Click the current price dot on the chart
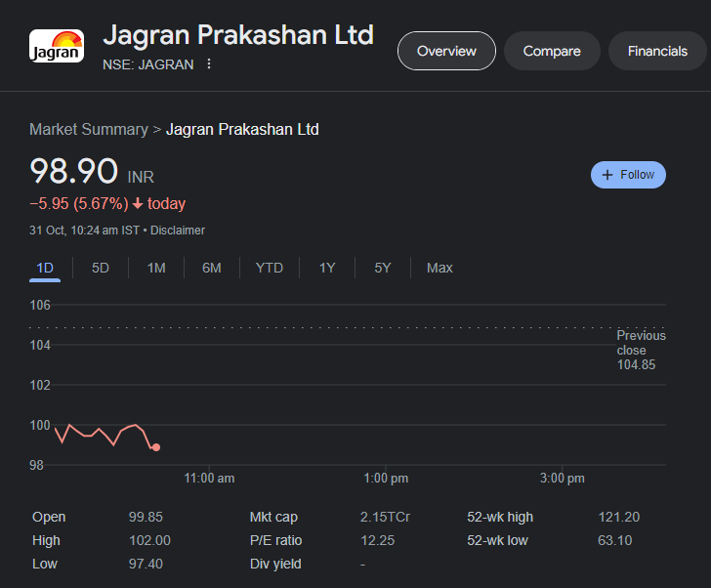This screenshot has width=711, height=588. coord(156,447)
